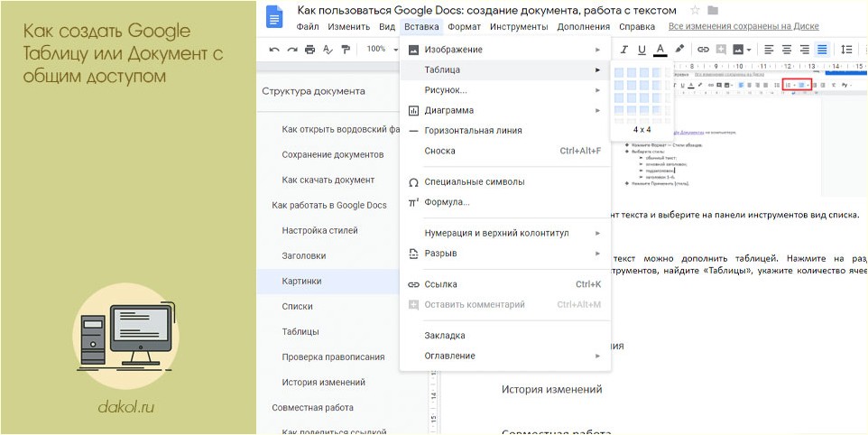
Task: Open Специальные символы dialog
Action: (505, 182)
